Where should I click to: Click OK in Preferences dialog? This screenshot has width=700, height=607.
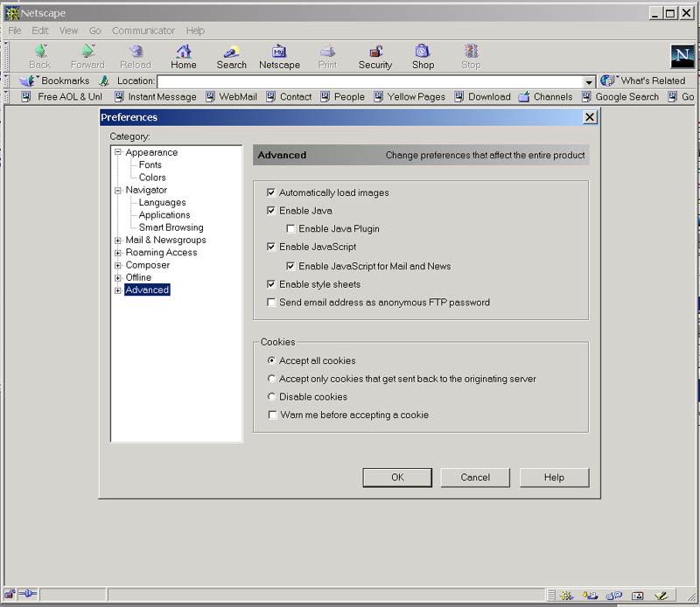tap(397, 478)
